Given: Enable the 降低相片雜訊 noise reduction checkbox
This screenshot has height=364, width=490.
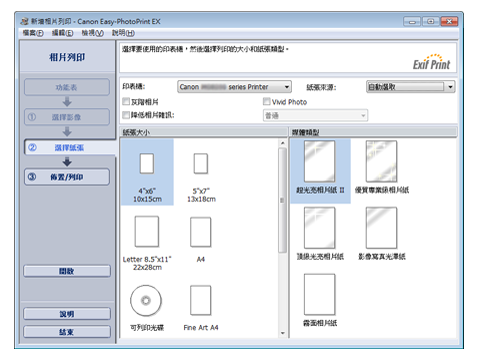Looking at the screenshot, I should click(x=126, y=115).
